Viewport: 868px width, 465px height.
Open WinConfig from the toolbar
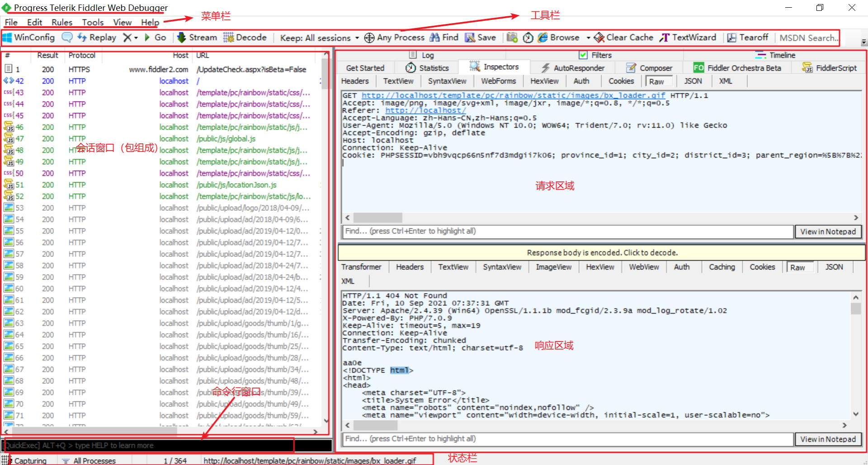29,38
